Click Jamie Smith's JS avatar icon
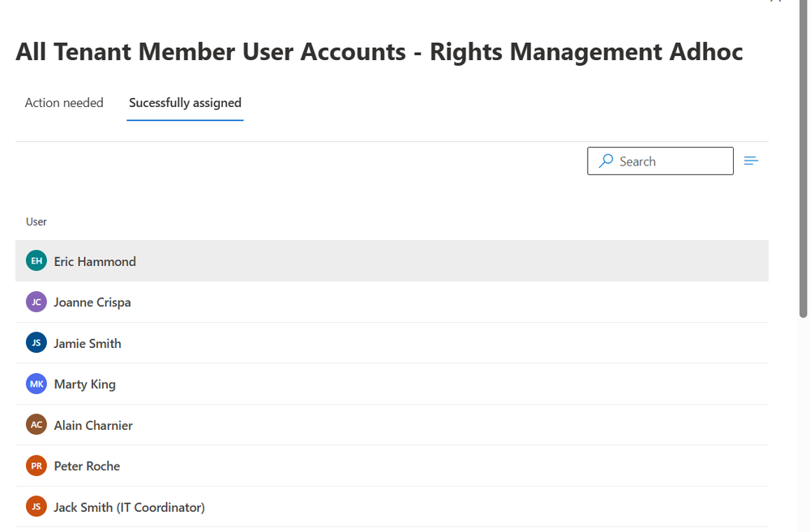810x532 pixels. click(x=36, y=343)
